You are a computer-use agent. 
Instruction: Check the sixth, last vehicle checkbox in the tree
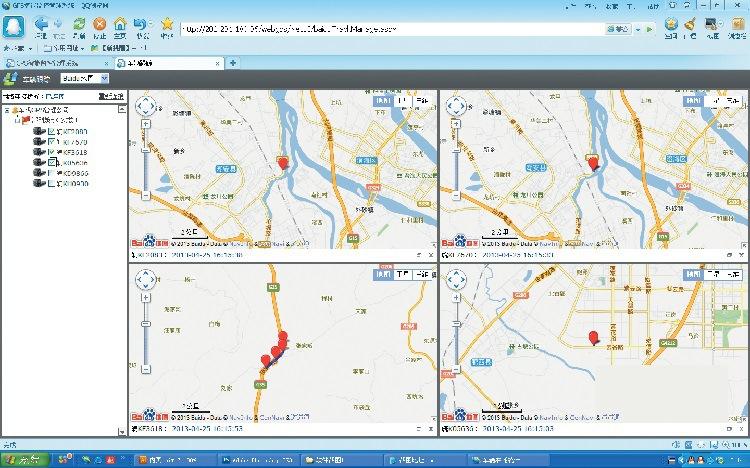(x=52, y=183)
